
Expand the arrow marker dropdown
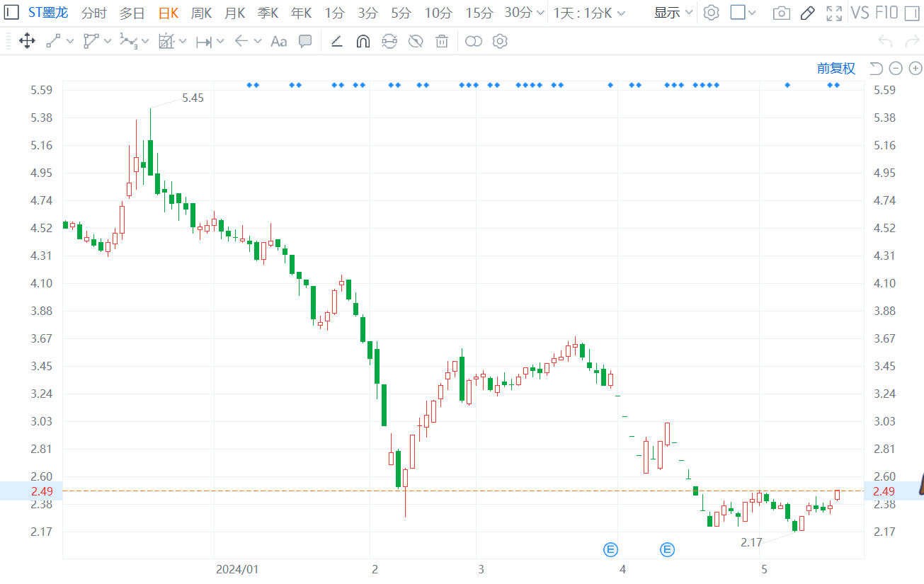tap(258, 42)
